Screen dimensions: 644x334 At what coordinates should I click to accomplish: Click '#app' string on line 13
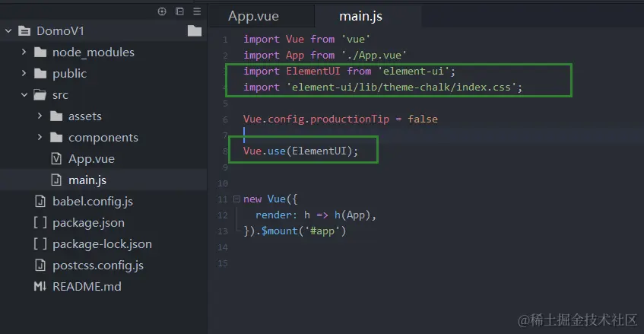(x=322, y=231)
